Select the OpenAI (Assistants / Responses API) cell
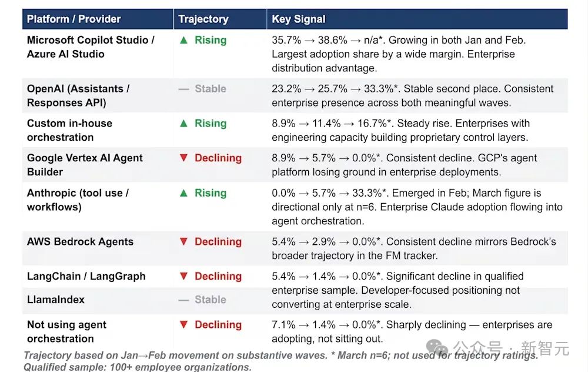Viewport: 588px width, 372px height. [x=78, y=96]
